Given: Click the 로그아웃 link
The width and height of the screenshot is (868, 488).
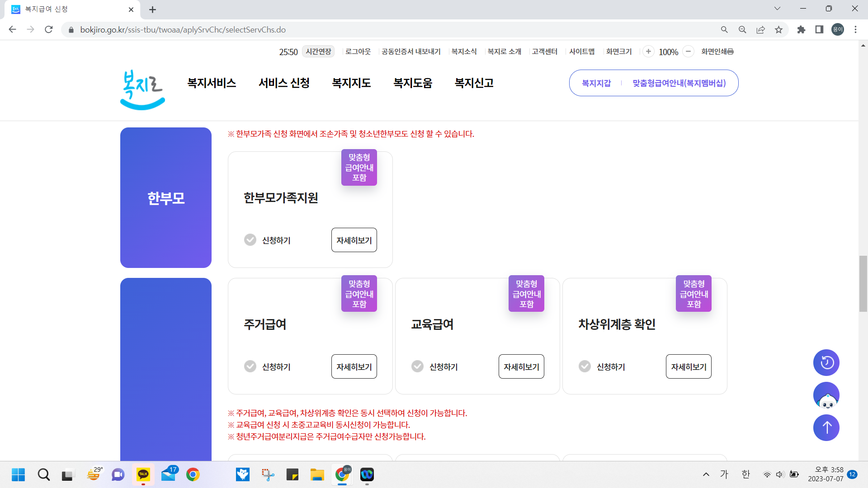Looking at the screenshot, I should coord(358,52).
